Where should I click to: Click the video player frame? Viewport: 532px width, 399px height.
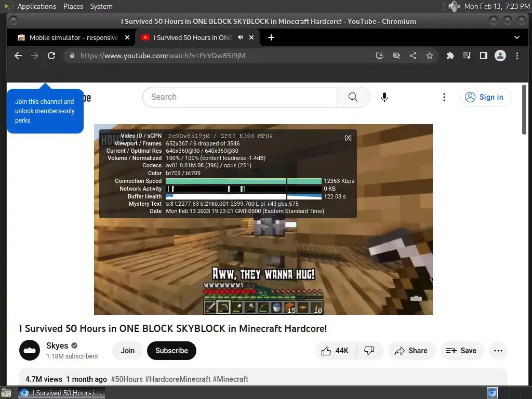263,220
